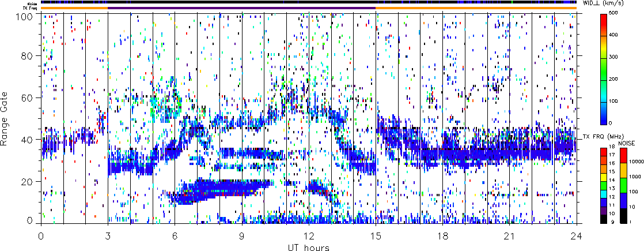Image resolution: width=644 pixels, height=251 pixels.
Task: Click the 'UT hours' x-axis title
Action: pyautogui.click(x=308, y=247)
